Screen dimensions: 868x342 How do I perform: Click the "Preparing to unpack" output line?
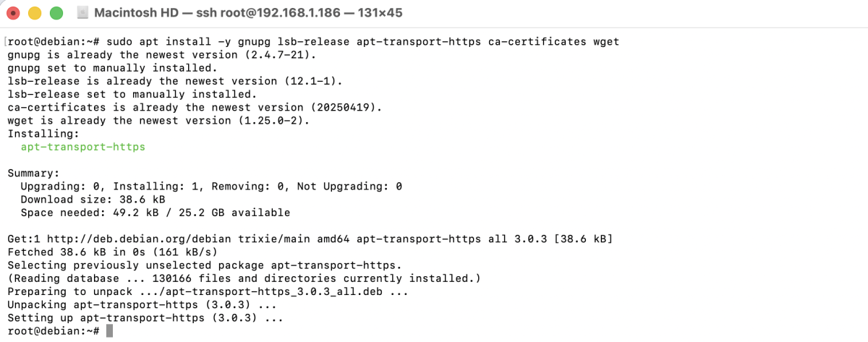coord(207,291)
